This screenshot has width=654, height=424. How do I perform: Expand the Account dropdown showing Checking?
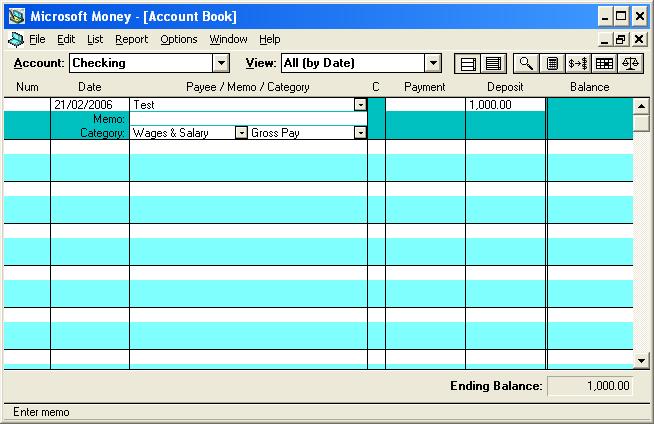221,63
